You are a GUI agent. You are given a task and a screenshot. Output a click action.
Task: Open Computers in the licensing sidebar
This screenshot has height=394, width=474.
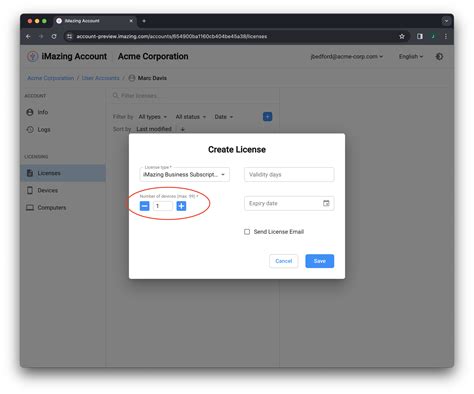pos(63,208)
